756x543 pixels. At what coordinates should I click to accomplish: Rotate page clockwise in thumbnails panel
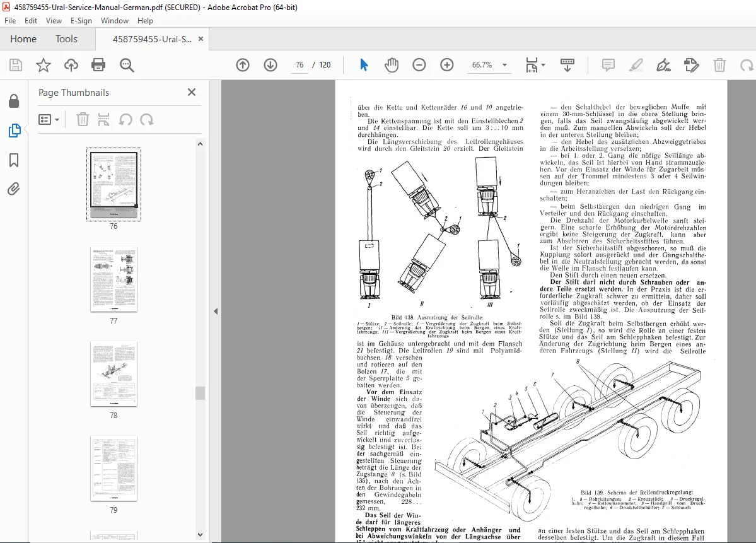pos(146,119)
